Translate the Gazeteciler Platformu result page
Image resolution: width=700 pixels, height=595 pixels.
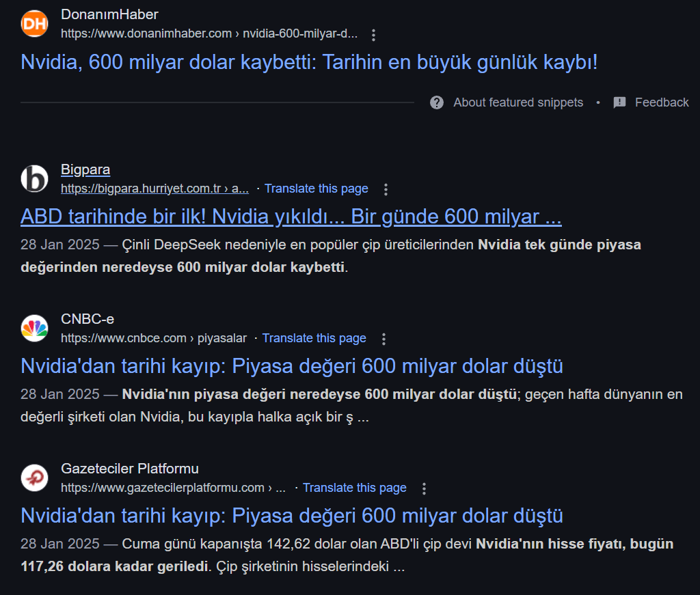click(x=355, y=488)
